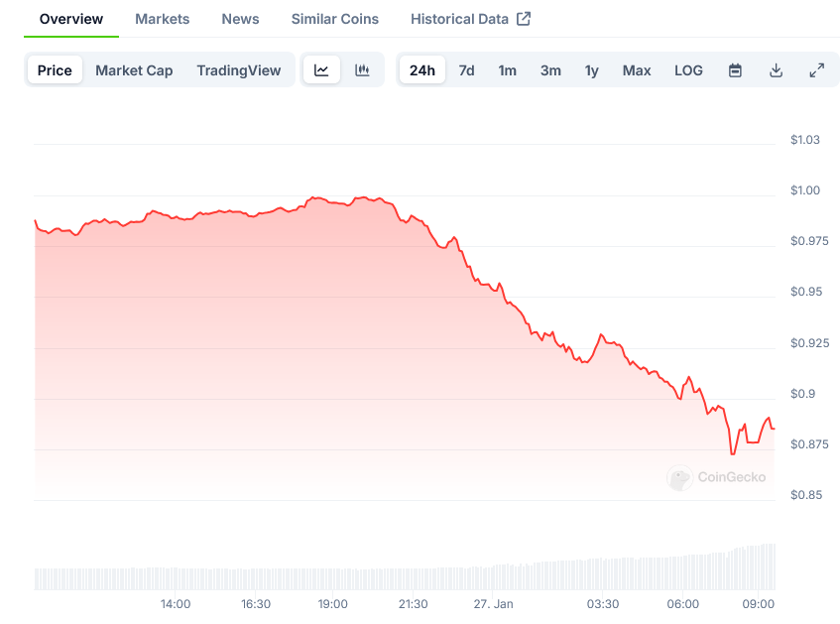840x624 pixels.
Task: Click the CoinGecko watermark logo
Action: point(679,478)
